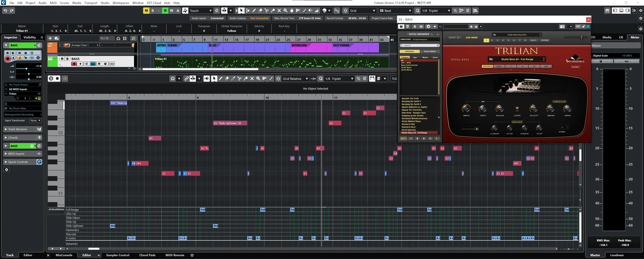
Task: Switch to the Sampler Control tab
Action: coord(118,255)
